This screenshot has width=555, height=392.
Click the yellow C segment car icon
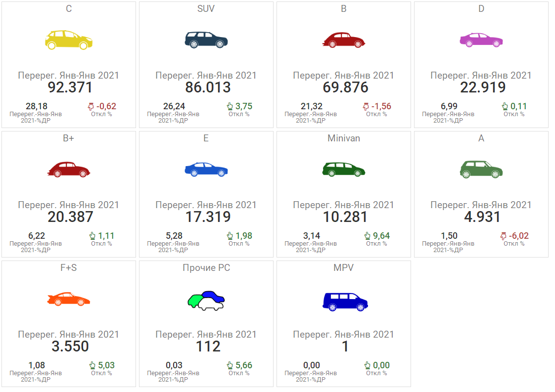click(x=69, y=40)
